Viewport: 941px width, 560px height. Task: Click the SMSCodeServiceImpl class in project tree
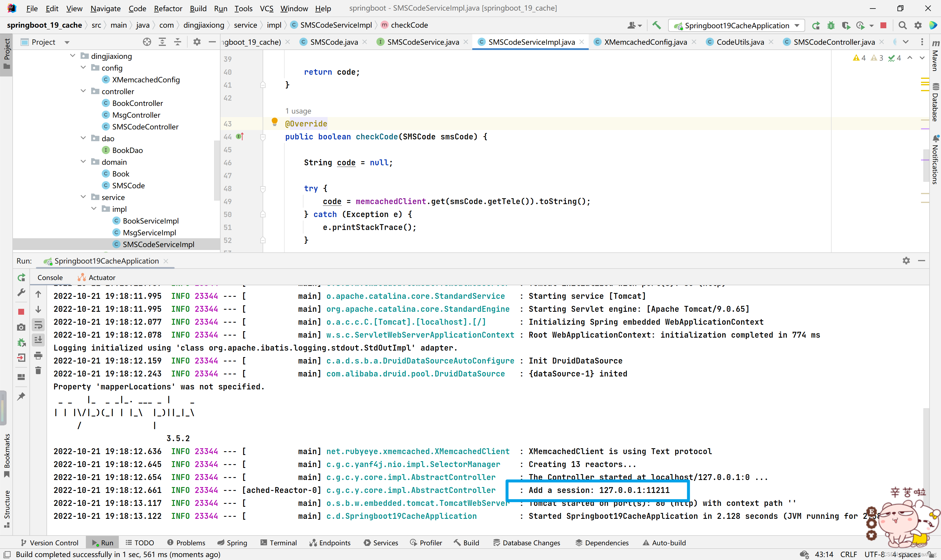tap(158, 244)
